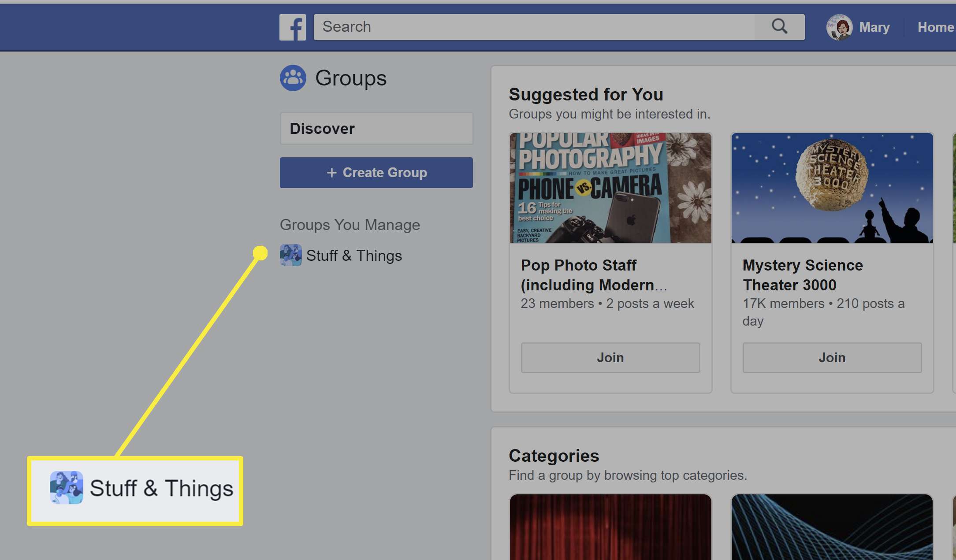Image resolution: width=956 pixels, height=560 pixels.
Task: Click the search magnifier icon
Action: tap(779, 27)
